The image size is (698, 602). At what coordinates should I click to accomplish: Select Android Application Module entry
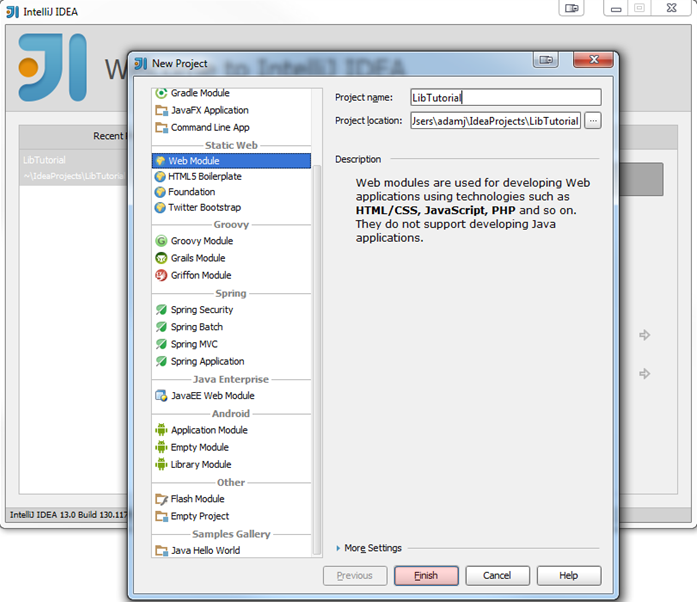pyautogui.click(x=231, y=430)
